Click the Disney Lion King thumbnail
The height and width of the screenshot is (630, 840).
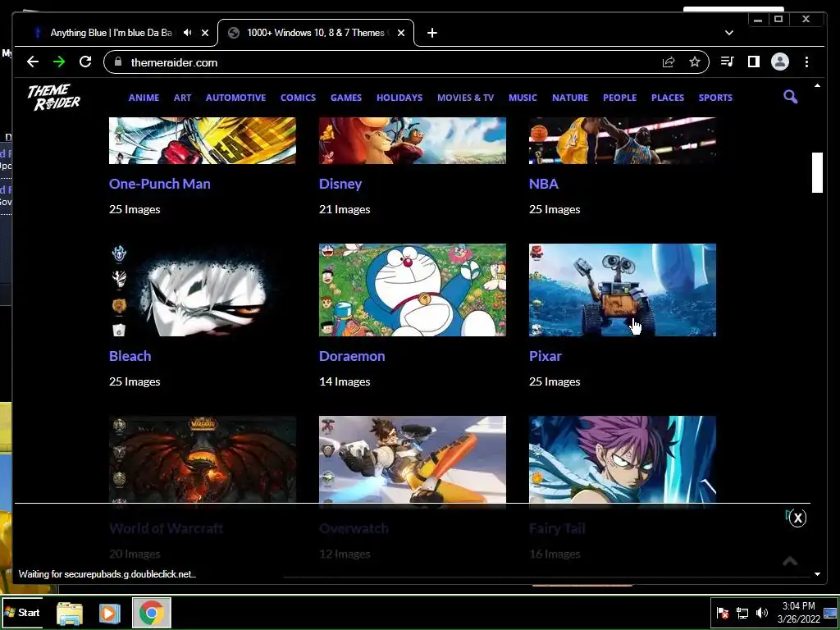413,141
